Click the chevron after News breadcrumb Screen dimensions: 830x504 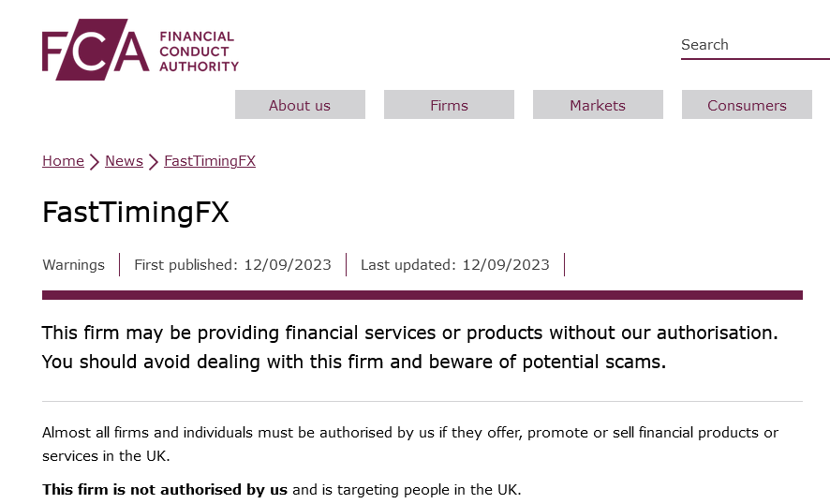pos(154,161)
